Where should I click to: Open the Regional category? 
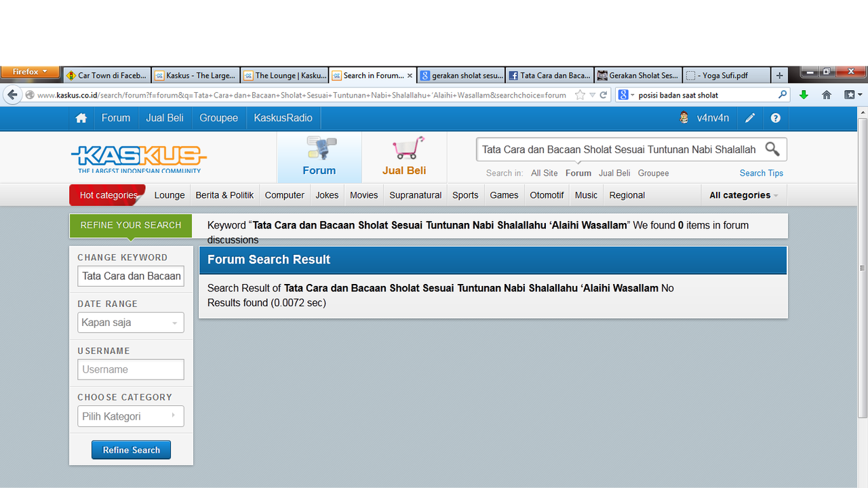tap(627, 195)
